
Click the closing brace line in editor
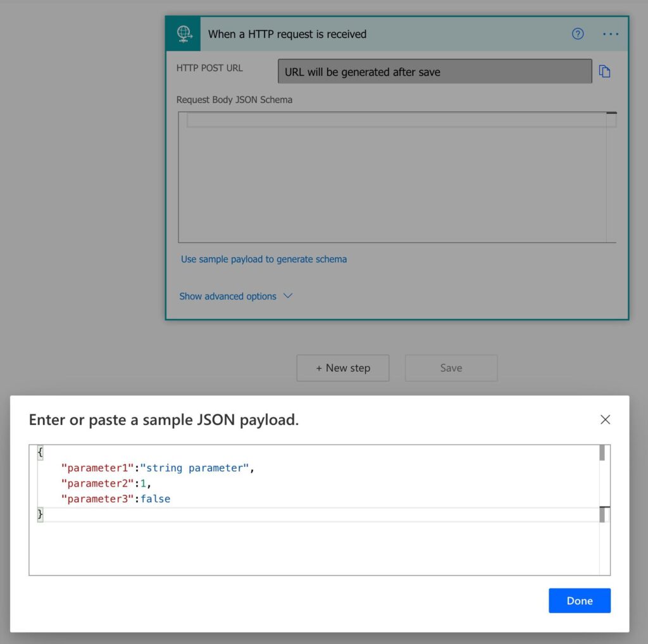point(40,514)
